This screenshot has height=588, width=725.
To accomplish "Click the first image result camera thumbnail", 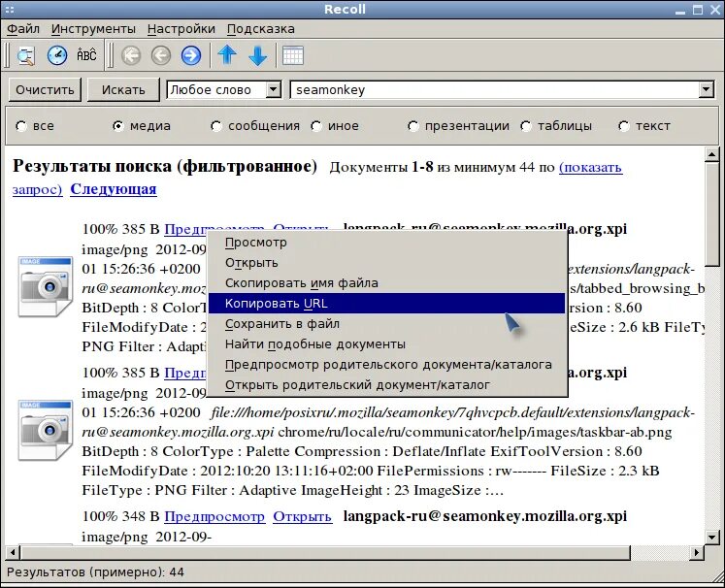I will [46, 286].
